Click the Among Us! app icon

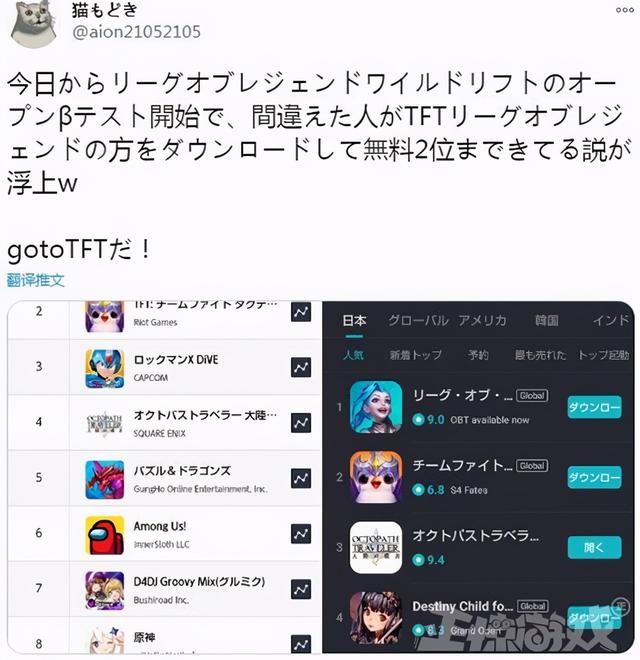point(104,535)
